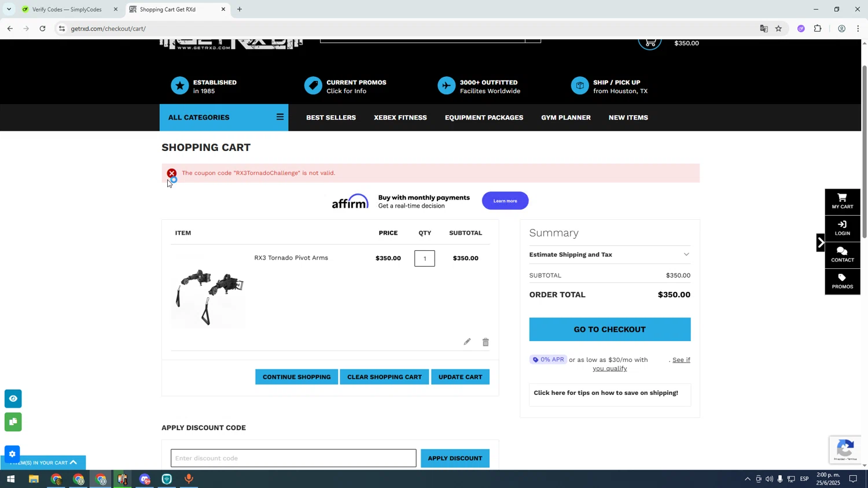Open Windows Start menu

point(10,479)
